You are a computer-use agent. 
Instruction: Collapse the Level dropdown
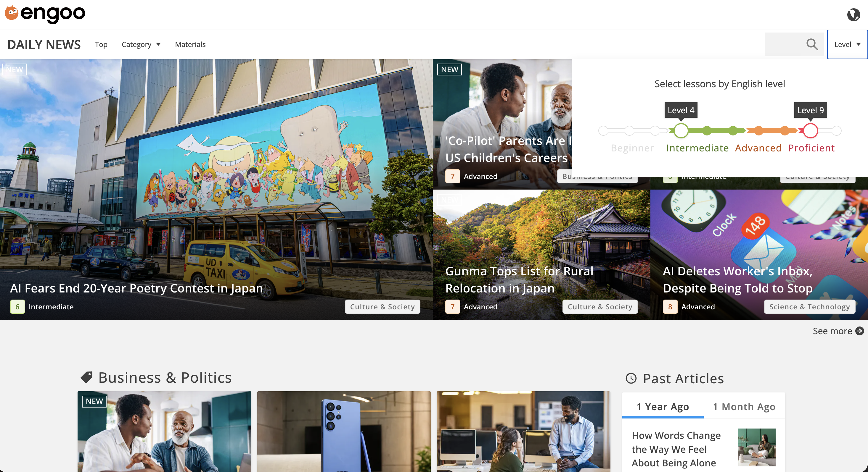(x=847, y=44)
